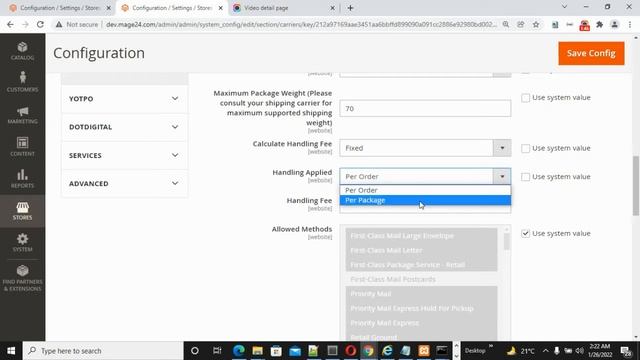Image resolution: width=640 pixels, height=360 pixels.
Task: Expand the DOTDIGITAL section
Action: click(124, 127)
